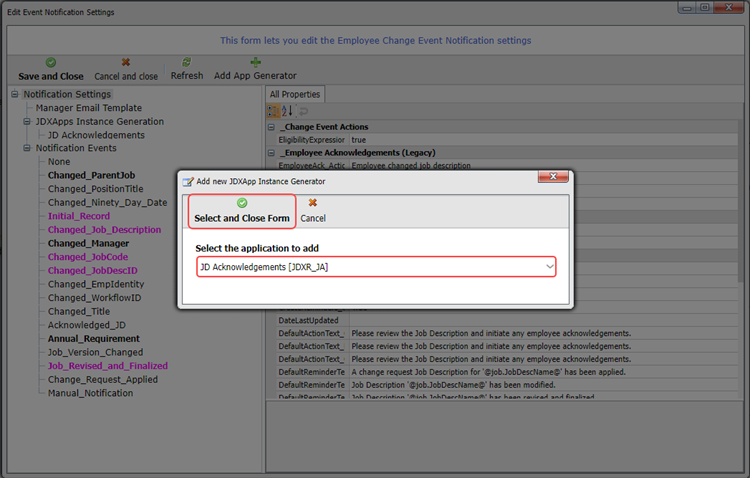Open the application selection dropdown arrow
The width and height of the screenshot is (750, 478).
tap(549, 267)
